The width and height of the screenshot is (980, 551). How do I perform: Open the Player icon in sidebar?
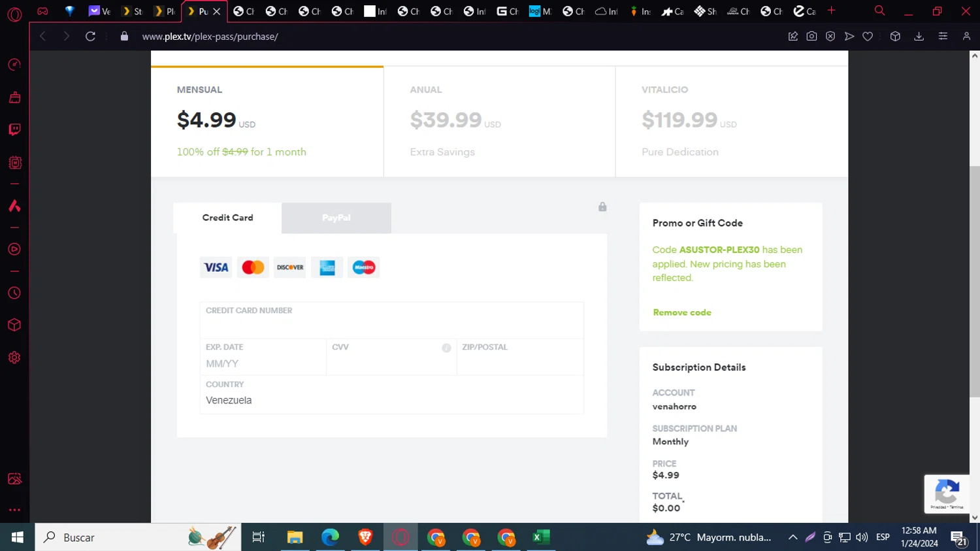[14, 249]
